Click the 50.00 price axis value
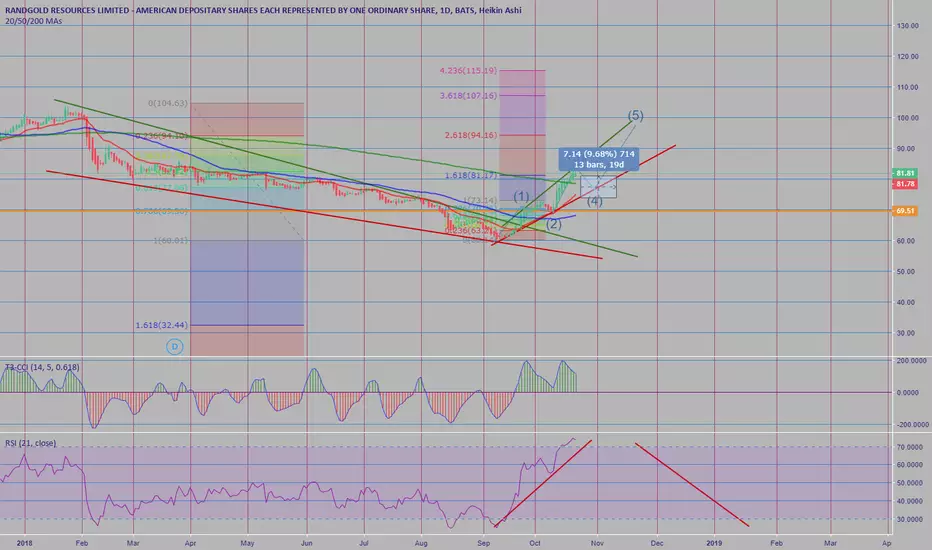The height and width of the screenshot is (550, 932). click(907, 272)
